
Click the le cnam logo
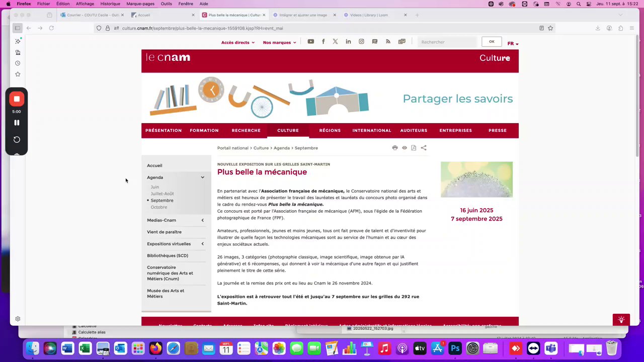coord(168,57)
